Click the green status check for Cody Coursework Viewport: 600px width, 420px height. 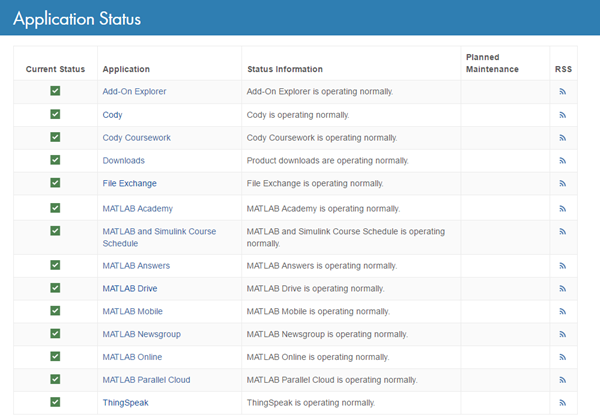[x=55, y=137]
